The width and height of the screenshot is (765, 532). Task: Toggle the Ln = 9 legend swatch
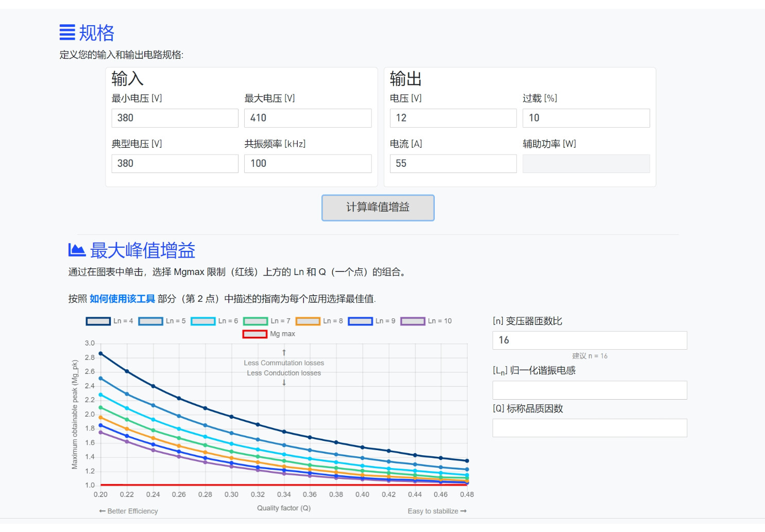pos(361,321)
